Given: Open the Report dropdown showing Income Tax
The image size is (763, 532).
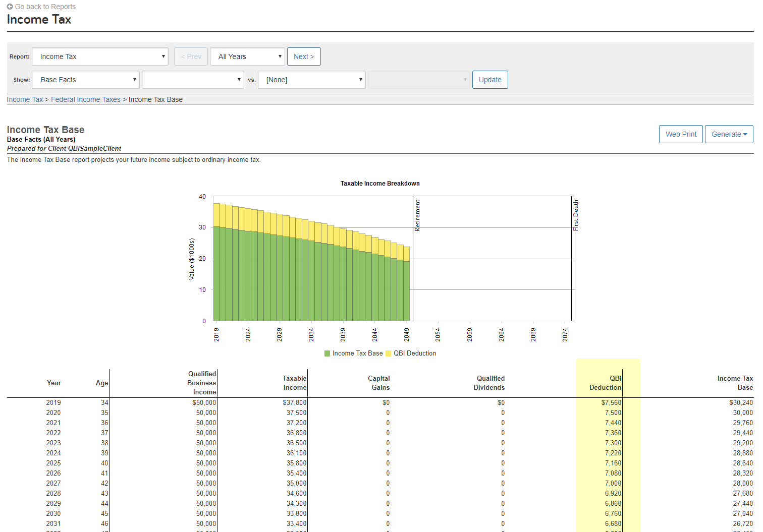Looking at the screenshot, I should [100, 56].
